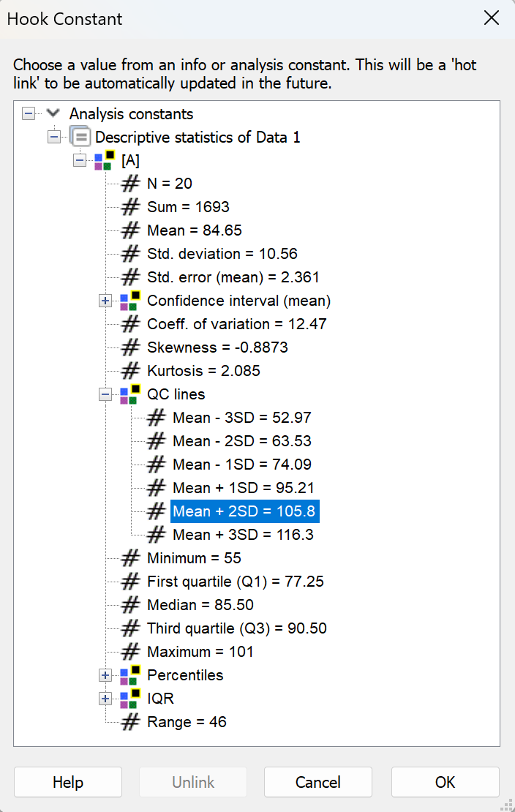Expand the Confidence interval (mean) node
Screen dimensions: 515x812
[105, 301]
